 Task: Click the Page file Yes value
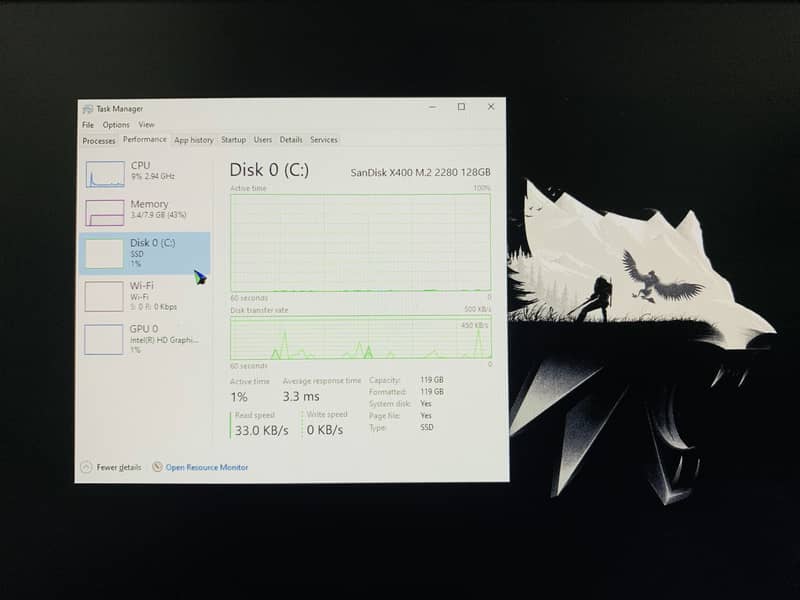point(426,416)
